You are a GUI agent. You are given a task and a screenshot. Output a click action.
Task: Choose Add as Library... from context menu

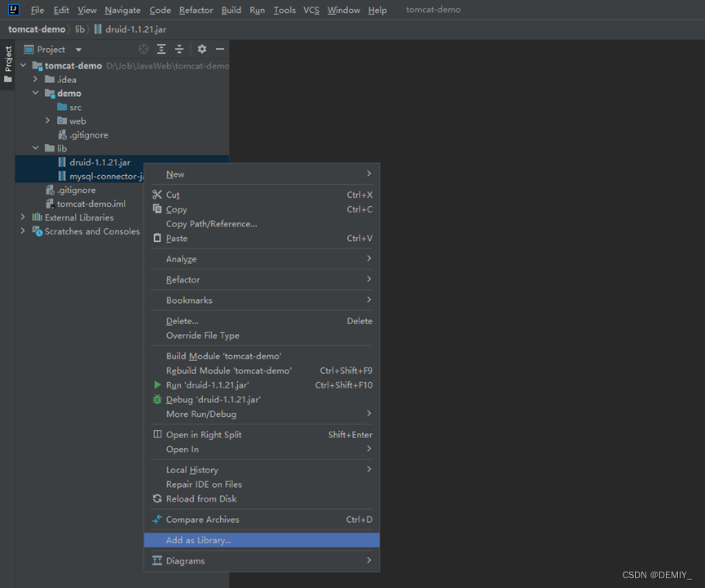tap(262, 540)
